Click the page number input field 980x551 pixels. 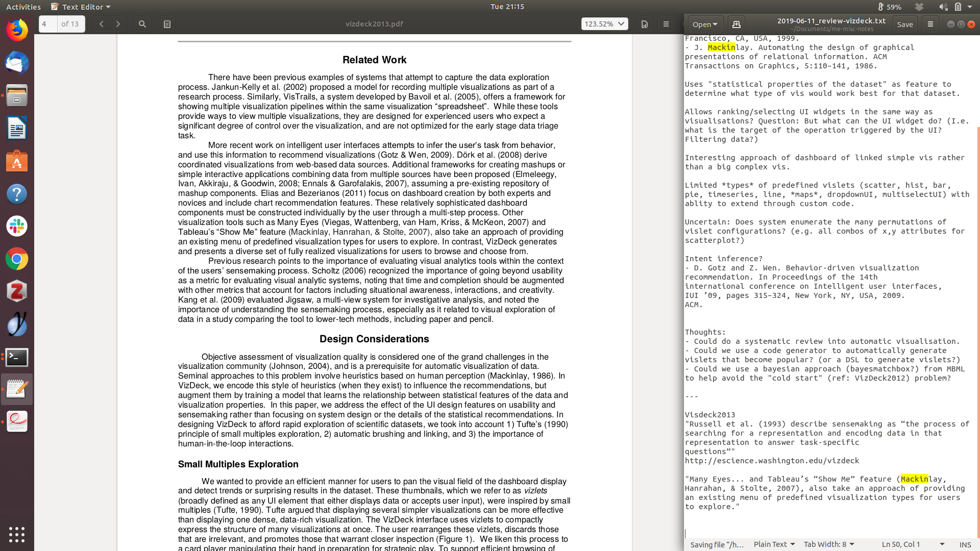click(x=48, y=24)
